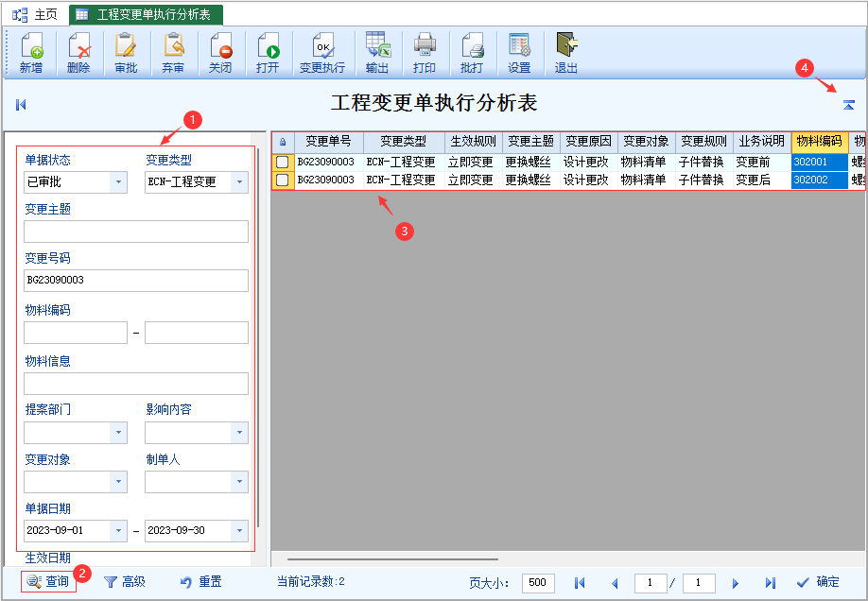This screenshot has height=601, width=868.
Task: Open the 提案部门 dropdown
Action: click(x=118, y=433)
